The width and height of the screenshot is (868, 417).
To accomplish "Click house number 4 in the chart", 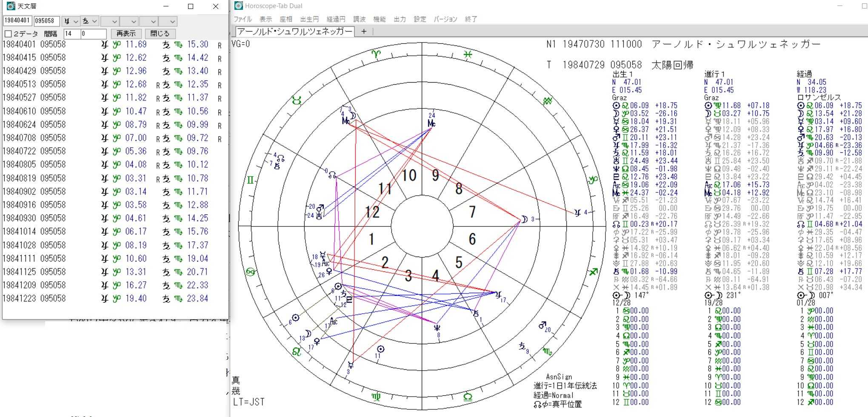I will [x=436, y=276].
